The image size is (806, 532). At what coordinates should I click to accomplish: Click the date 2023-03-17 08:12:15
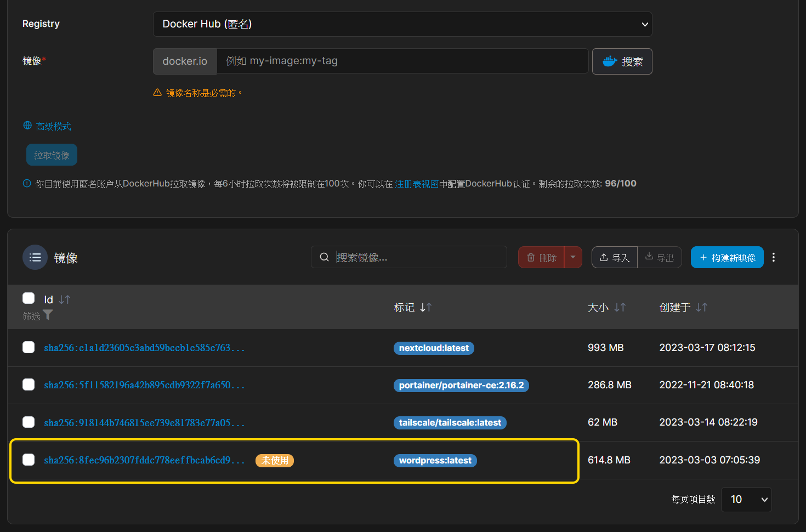(x=707, y=348)
